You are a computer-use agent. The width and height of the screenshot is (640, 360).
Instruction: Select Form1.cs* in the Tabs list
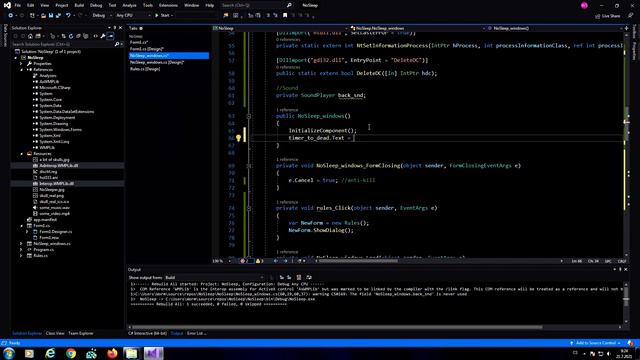(139, 42)
